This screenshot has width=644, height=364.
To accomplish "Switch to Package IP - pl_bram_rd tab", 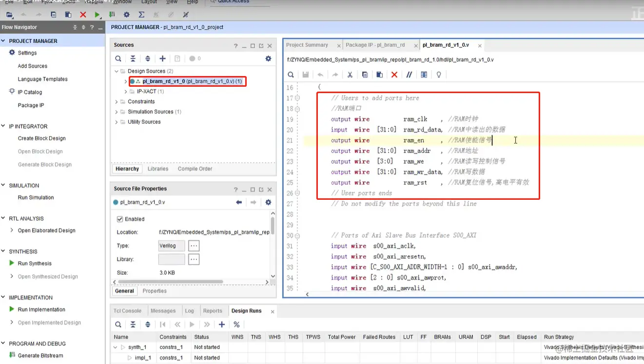I will (375, 45).
